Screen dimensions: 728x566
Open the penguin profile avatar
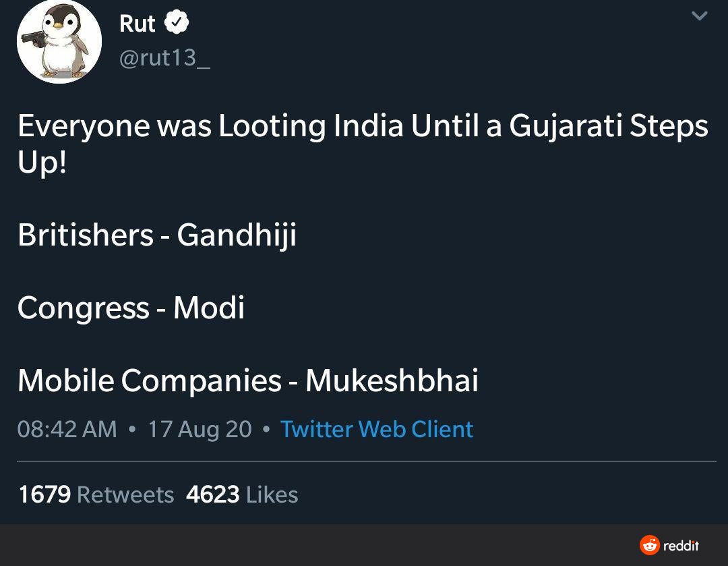[59, 42]
